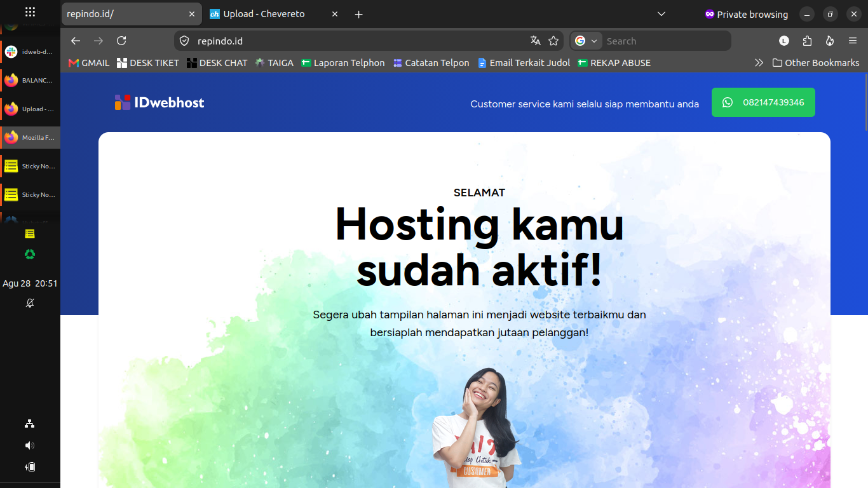Screen dimensions: 868x488
Task: Open the tracking protection shield icon
Action: 184,41
